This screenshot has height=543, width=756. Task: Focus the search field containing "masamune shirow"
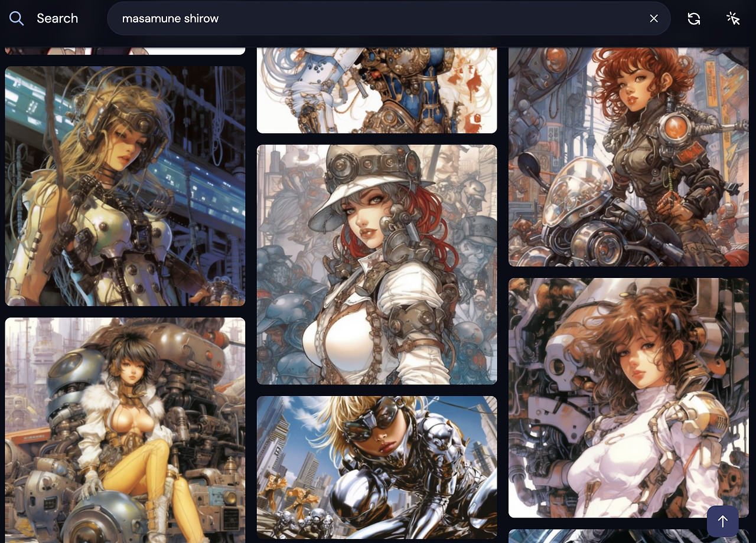[x=389, y=18]
